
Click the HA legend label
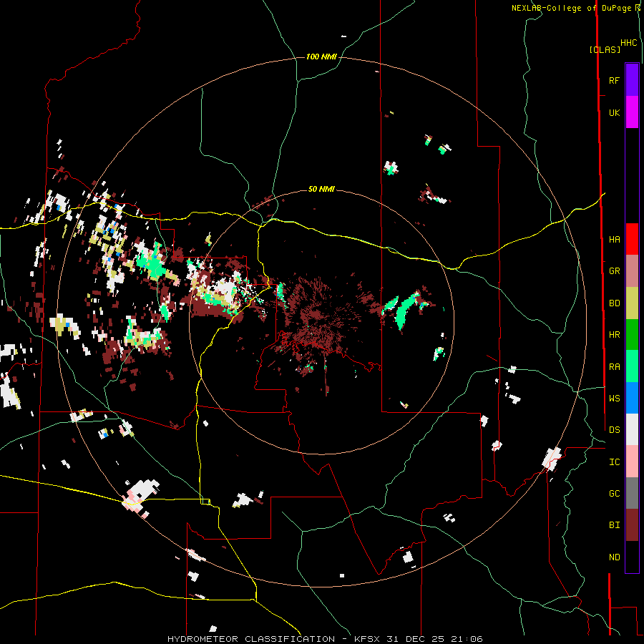pos(614,239)
